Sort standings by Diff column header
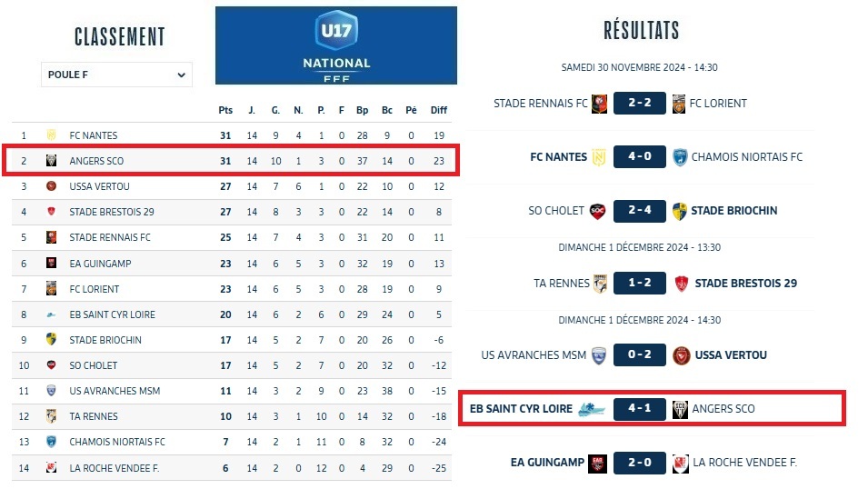The image size is (868, 489). tap(439, 110)
